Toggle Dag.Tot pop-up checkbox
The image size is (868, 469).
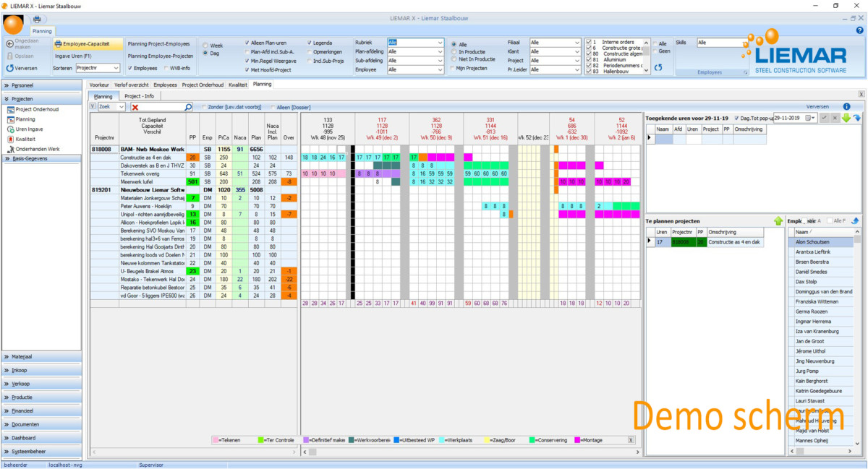[x=737, y=117]
